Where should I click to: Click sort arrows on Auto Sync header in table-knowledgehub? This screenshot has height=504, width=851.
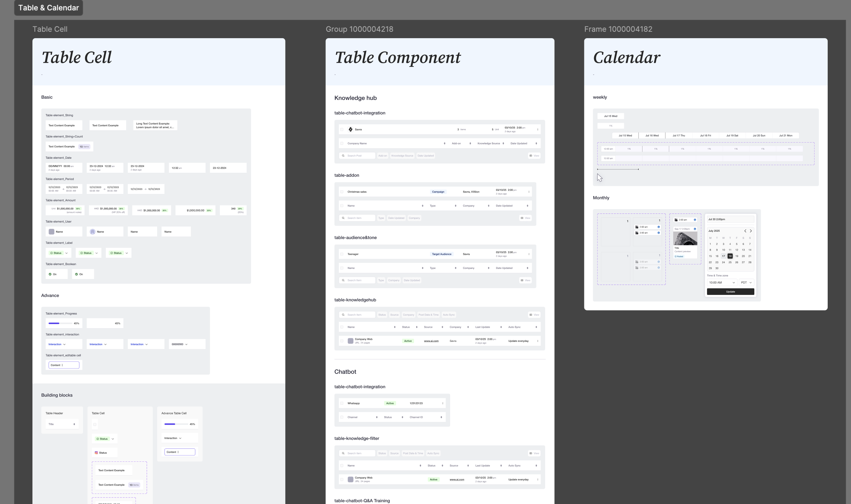pyautogui.click(x=536, y=327)
